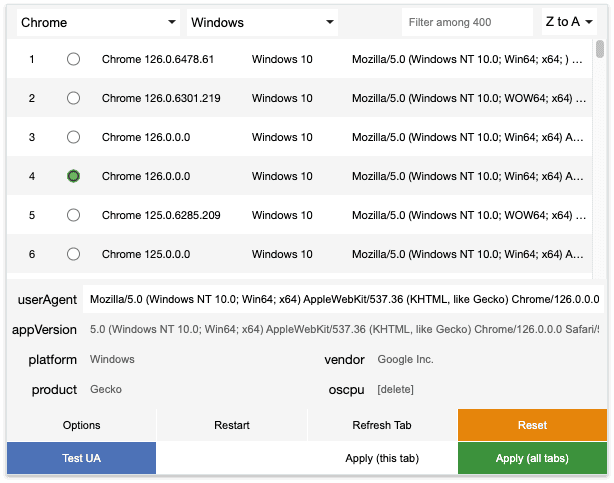The width and height of the screenshot is (614, 483).
Task: Select radio button for Chrome 126.0.6301.219
Action: 73,98
